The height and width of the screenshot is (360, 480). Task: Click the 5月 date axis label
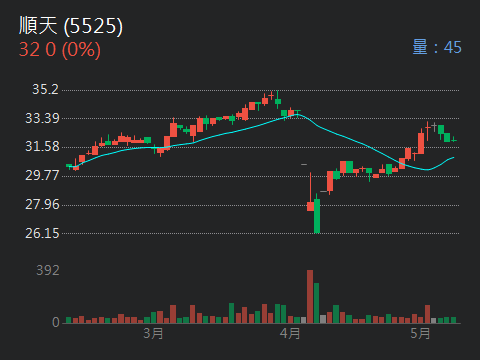pos(420,333)
